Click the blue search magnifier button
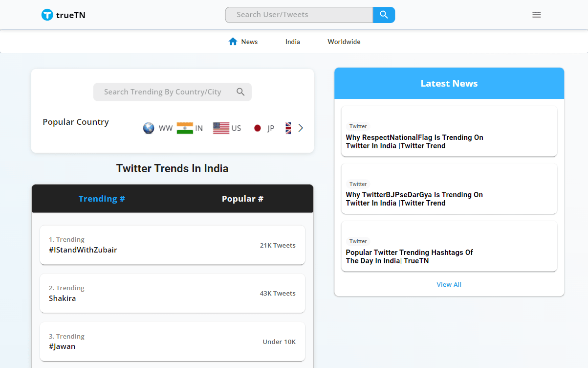This screenshot has width=588, height=368. tap(384, 15)
